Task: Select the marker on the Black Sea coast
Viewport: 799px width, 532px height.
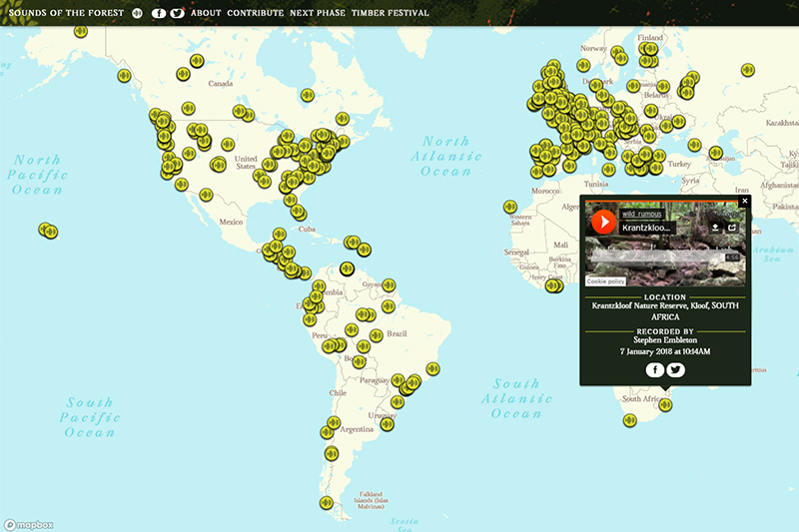Action: pyautogui.click(x=694, y=145)
